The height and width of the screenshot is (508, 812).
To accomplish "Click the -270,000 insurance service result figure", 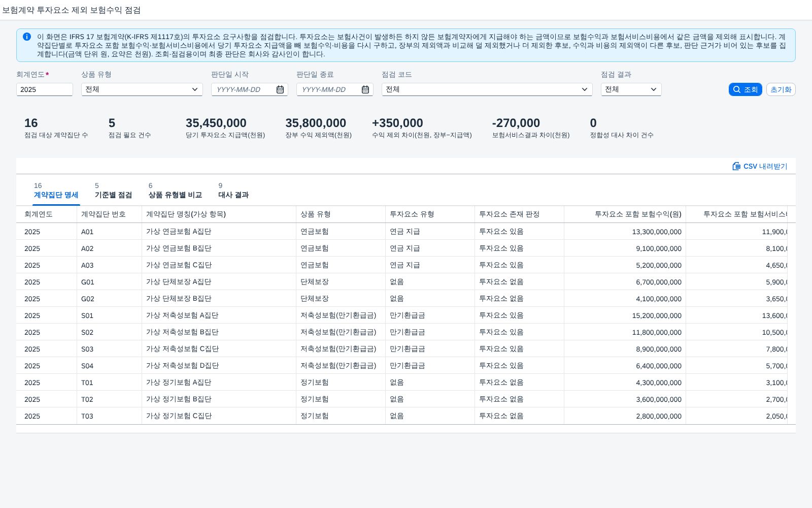I will [516, 123].
